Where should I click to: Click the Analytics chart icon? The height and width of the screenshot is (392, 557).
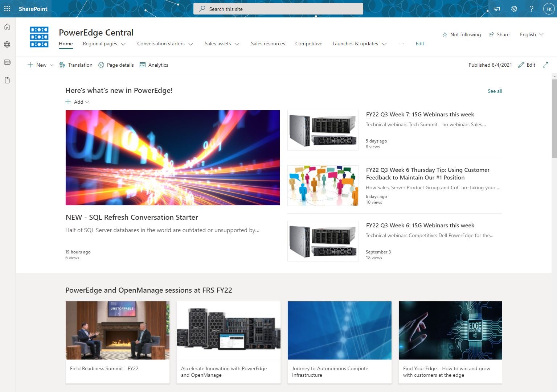(143, 65)
